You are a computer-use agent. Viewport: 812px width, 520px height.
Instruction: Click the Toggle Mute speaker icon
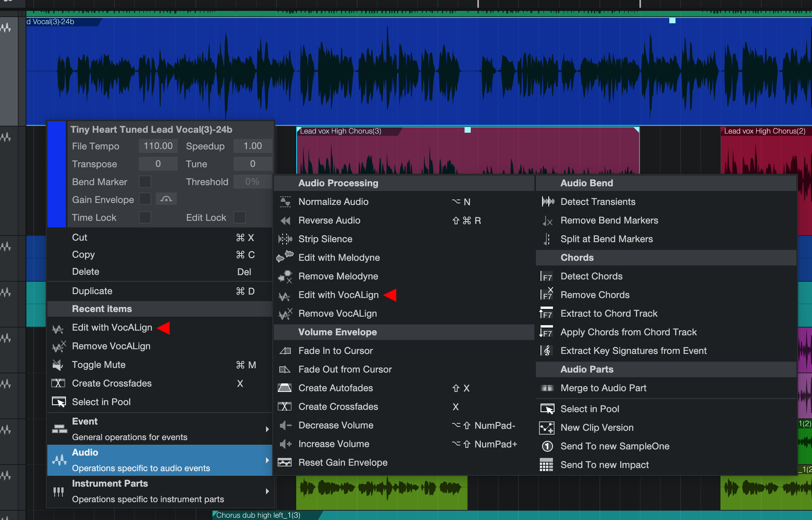coord(58,365)
